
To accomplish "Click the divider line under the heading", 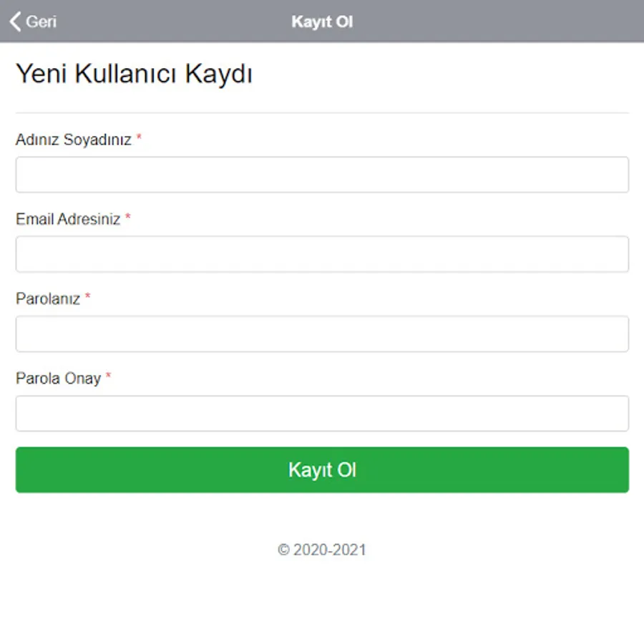I will pos(322,113).
